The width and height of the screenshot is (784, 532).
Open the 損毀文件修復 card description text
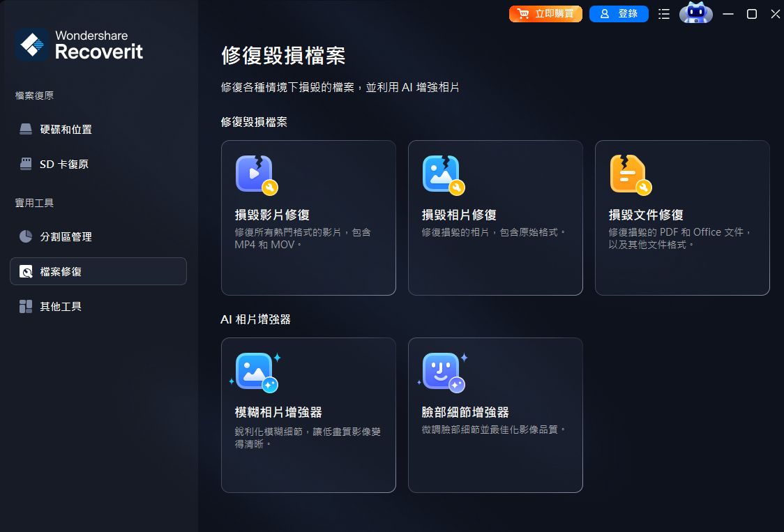(679, 238)
